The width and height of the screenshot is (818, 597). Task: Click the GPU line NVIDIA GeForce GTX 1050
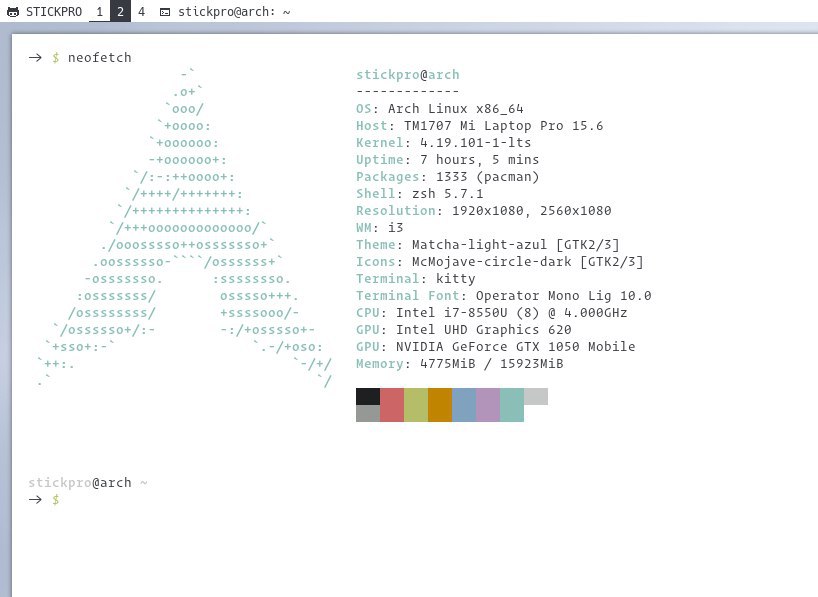(496, 347)
